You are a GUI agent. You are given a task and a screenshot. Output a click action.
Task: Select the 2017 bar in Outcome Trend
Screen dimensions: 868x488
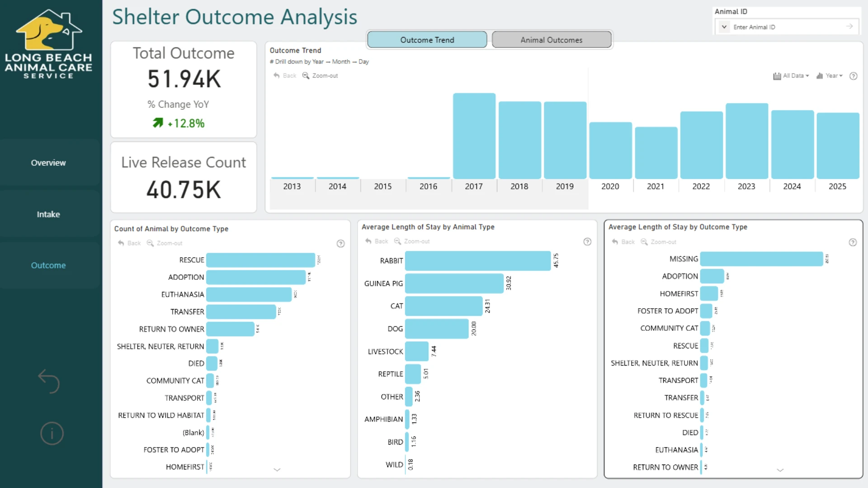pyautogui.click(x=474, y=136)
